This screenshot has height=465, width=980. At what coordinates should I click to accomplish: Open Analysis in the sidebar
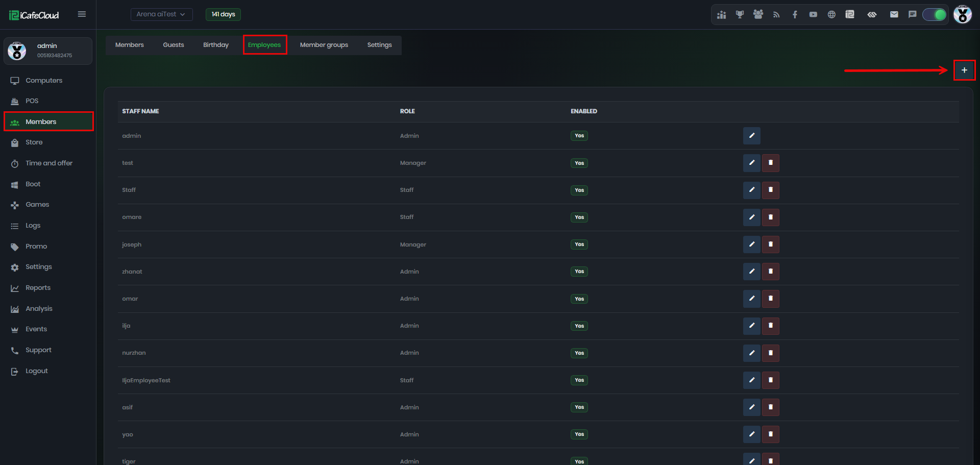point(48,309)
